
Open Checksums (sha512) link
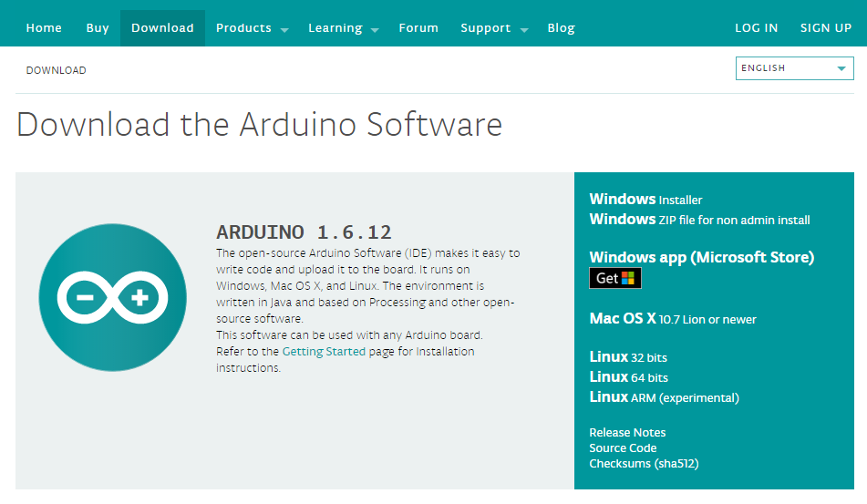[644, 463]
